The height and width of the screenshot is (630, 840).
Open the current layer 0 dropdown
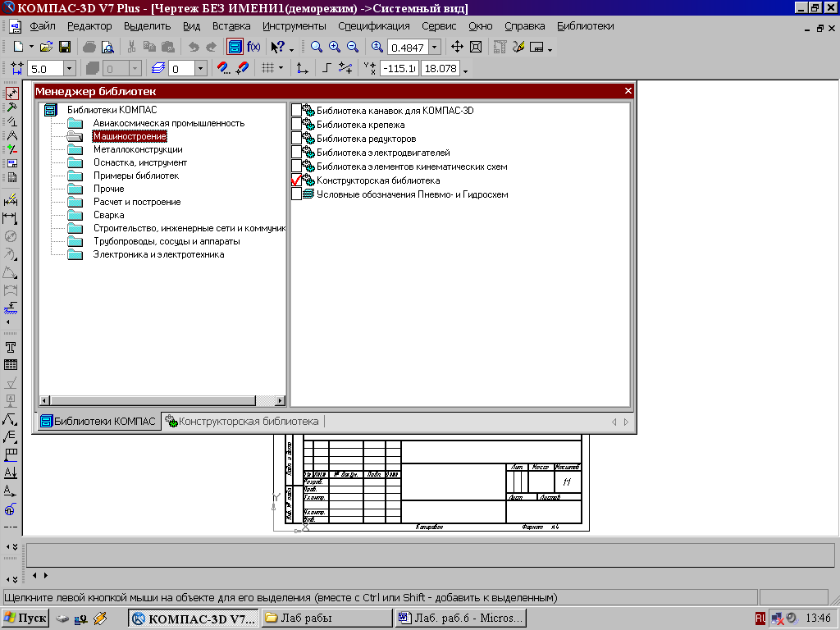(201, 69)
